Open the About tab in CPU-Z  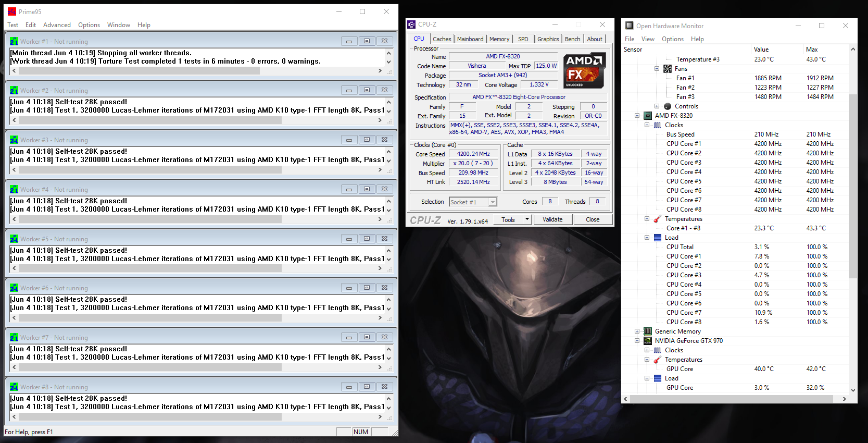point(595,39)
